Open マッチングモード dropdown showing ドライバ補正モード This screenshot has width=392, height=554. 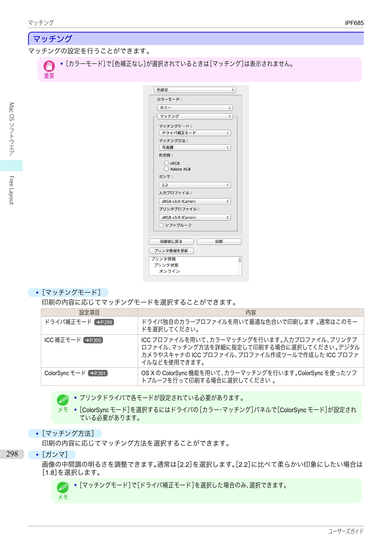click(x=195, y=133)
